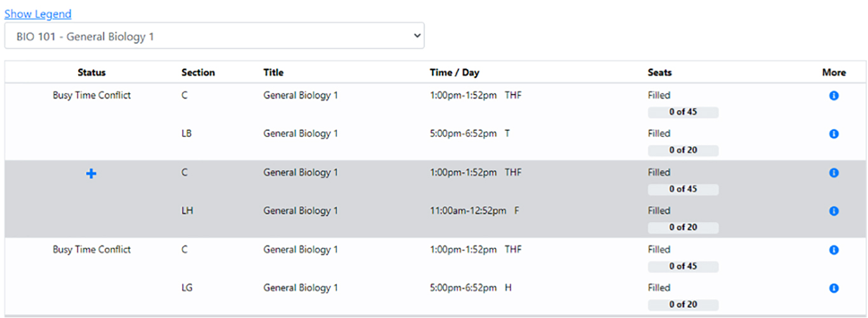Click the Status column header

92,73
